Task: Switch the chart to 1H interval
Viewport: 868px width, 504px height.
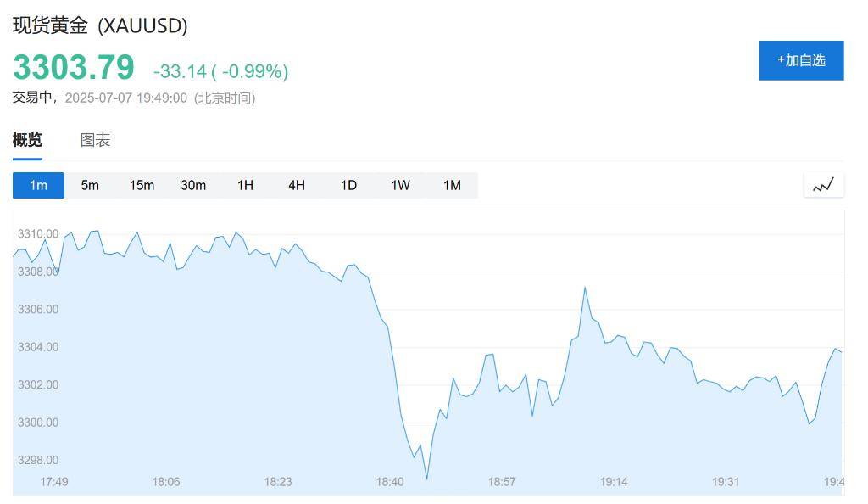Action: pos(245,184)
